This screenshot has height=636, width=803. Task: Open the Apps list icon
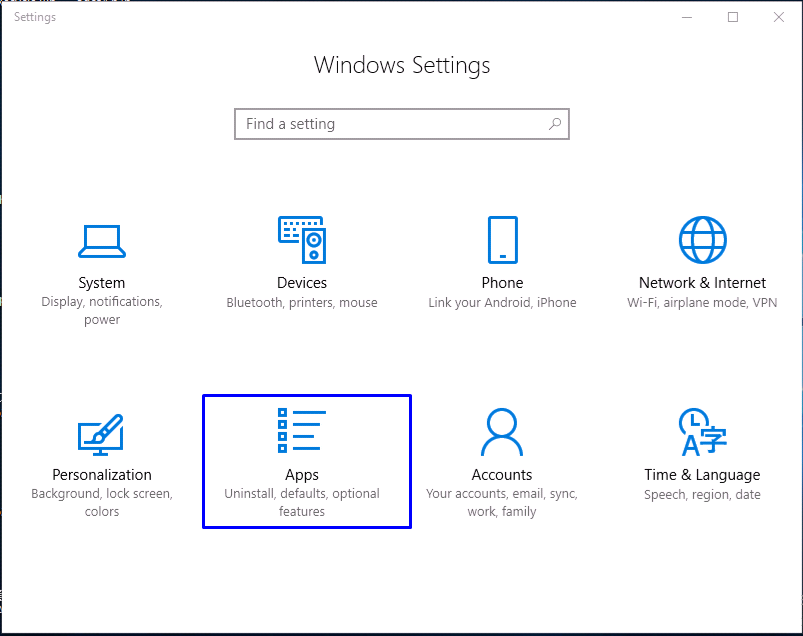(x=302, y=431)
